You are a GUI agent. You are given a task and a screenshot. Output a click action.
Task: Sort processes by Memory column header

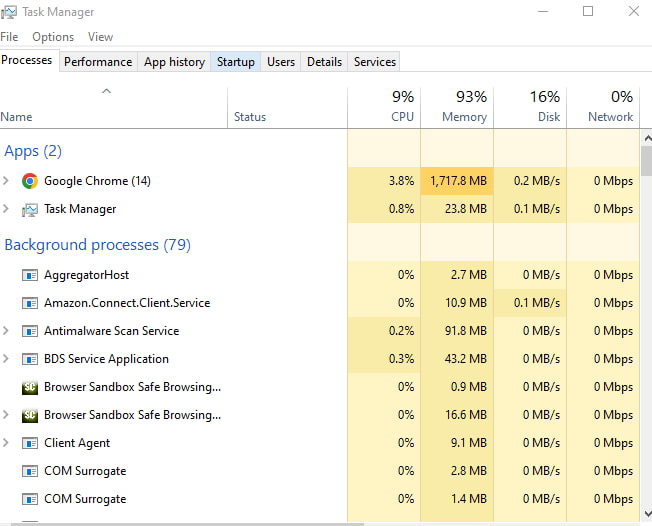(457, 107)
